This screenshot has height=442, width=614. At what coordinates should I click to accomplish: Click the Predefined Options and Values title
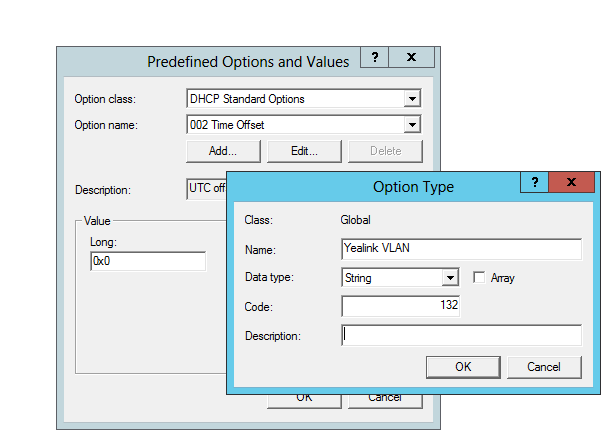[248, 62]
